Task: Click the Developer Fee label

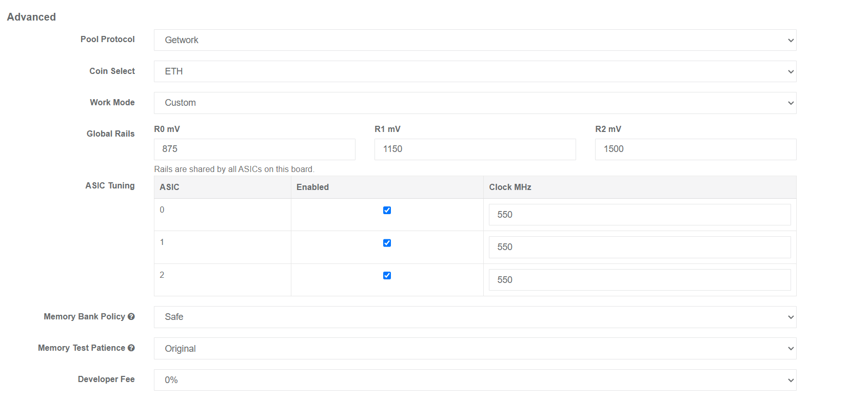Action: click(106, 379)
